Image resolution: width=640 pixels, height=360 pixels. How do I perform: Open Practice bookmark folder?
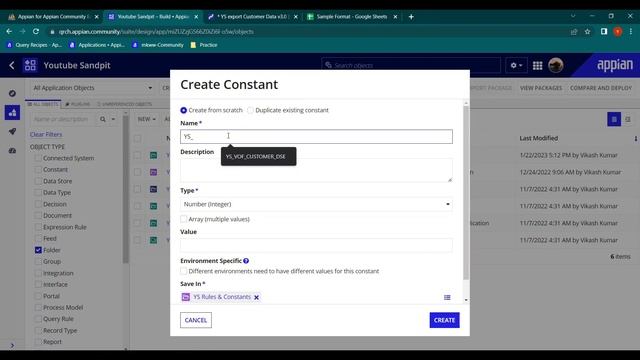[x=204, y=45]
